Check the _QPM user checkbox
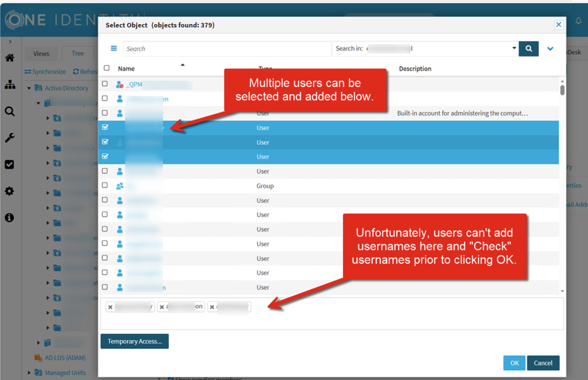This screenshot has width=588, height=380. pos(105,84)
